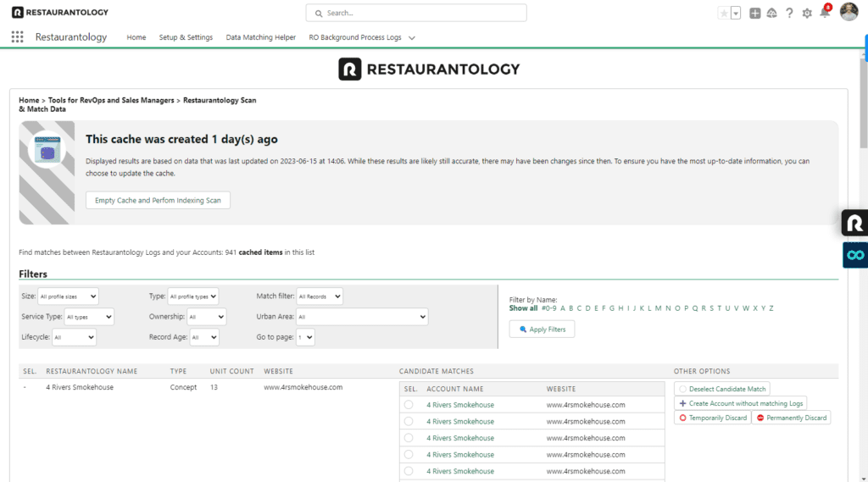
Task: Click 'www.4rsmokehouse.com' in Restaurantology row
Action: [x=303, y=387]
